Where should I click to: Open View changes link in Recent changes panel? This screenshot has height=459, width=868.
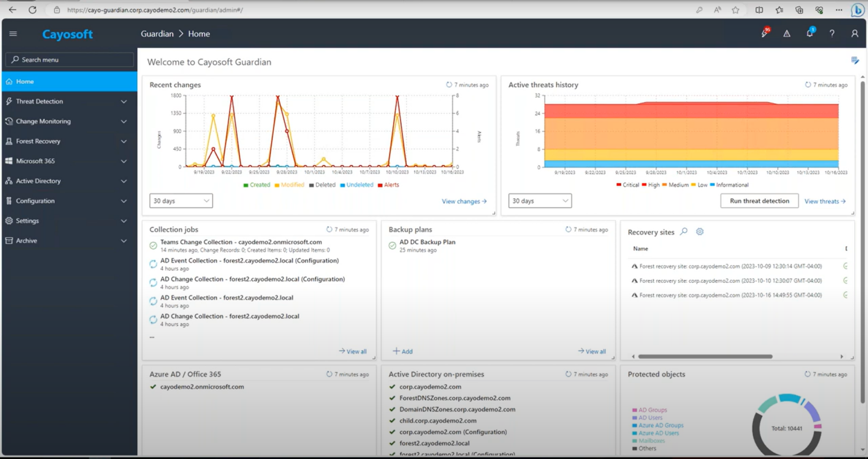[x=463, y=201]
